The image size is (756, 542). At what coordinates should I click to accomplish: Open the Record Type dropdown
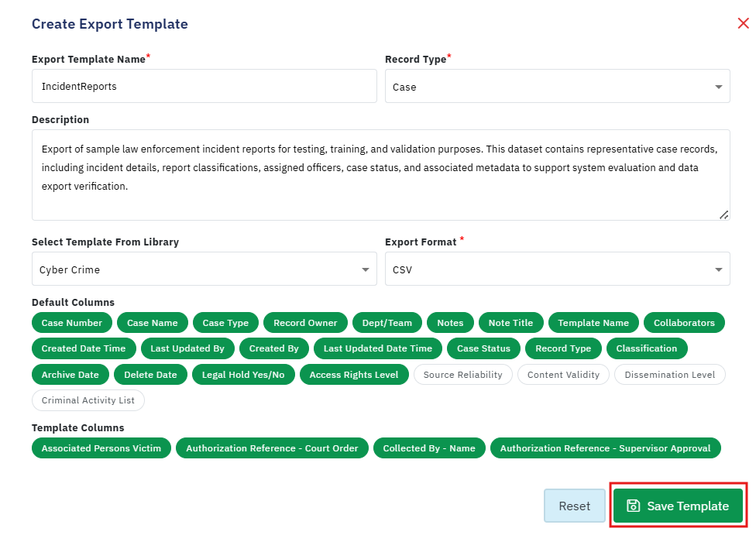[558, 86]
